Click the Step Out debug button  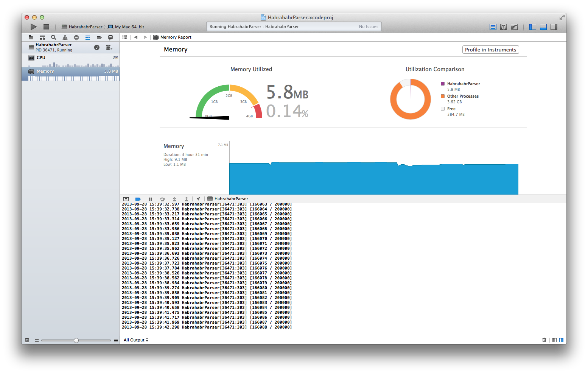coord(187,199)
